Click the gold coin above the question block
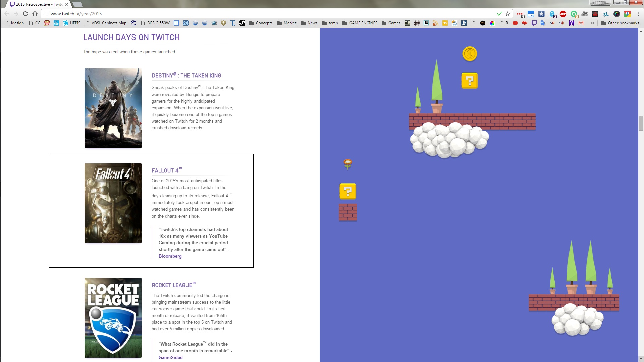644x362 pixels. [x=470, y=54]
